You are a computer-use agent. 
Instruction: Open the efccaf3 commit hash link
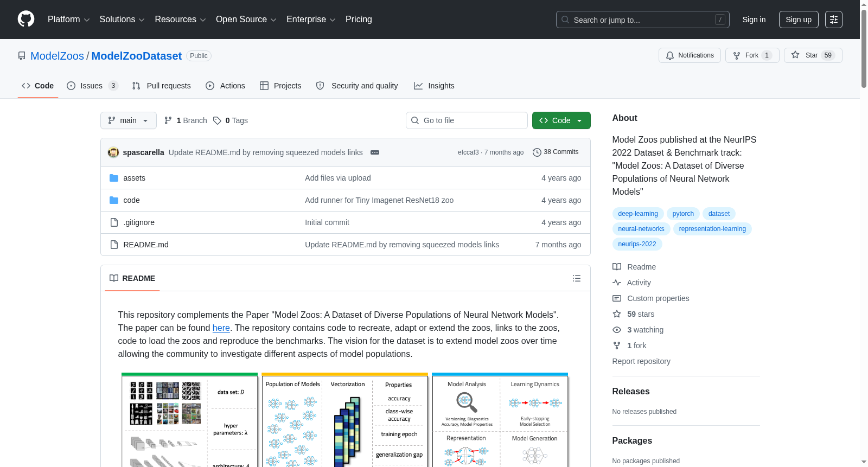coord(468,152)
